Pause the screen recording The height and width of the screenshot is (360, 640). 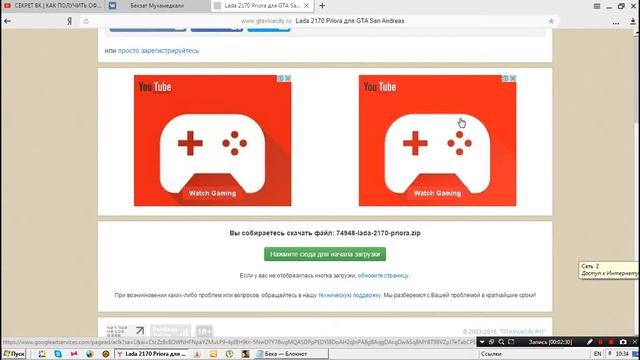(x=600, y=342)
